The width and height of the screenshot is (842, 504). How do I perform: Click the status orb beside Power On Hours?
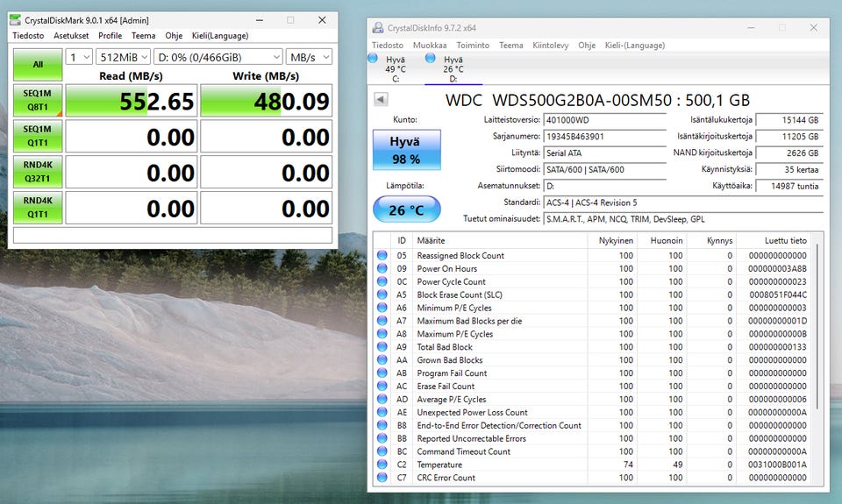(x=382, y=268)
